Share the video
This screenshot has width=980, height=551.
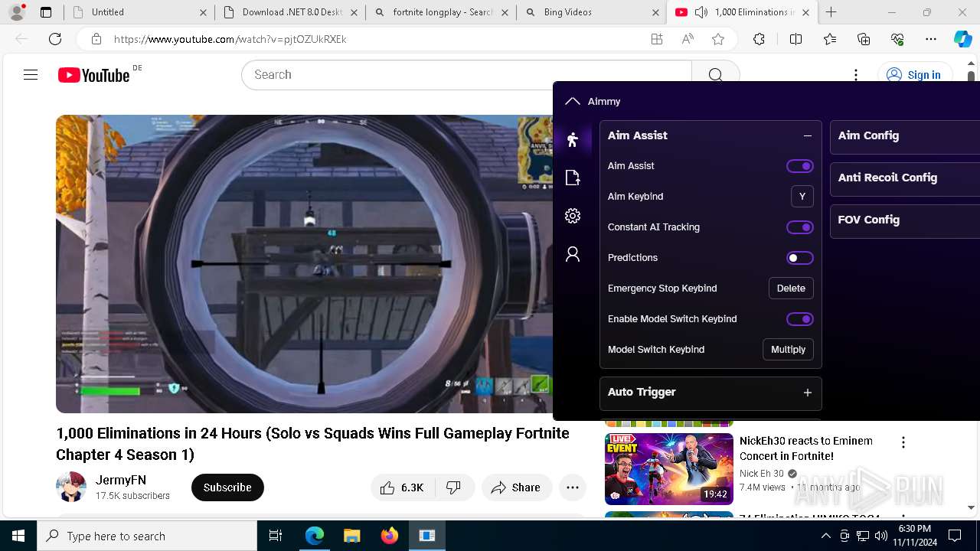click(517, 487)
